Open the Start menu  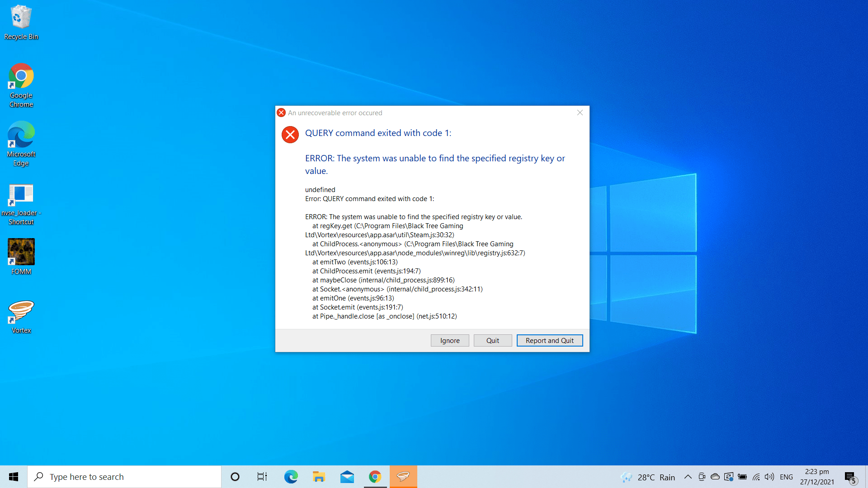(x=13, y=476)
